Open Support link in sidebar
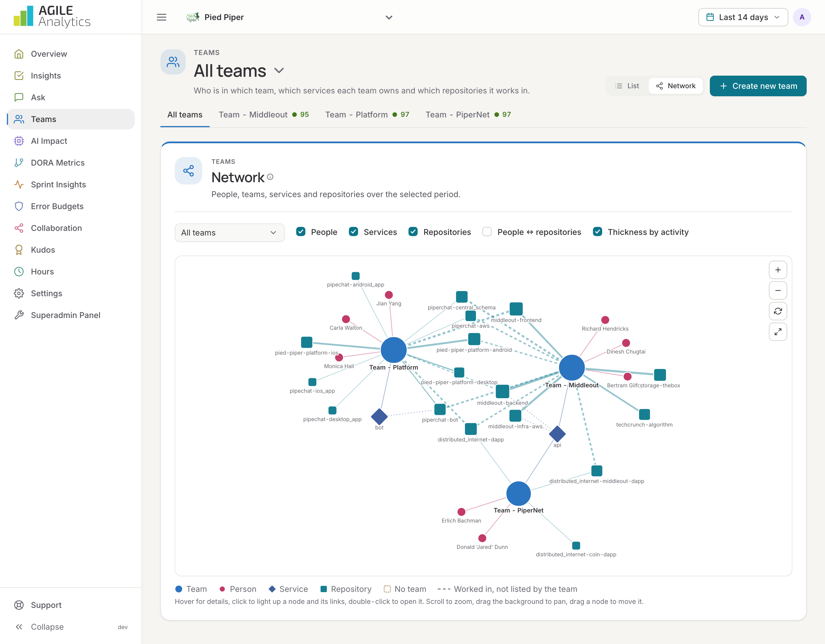This screenshot has width=825, height=644. [x=71, y=605]
